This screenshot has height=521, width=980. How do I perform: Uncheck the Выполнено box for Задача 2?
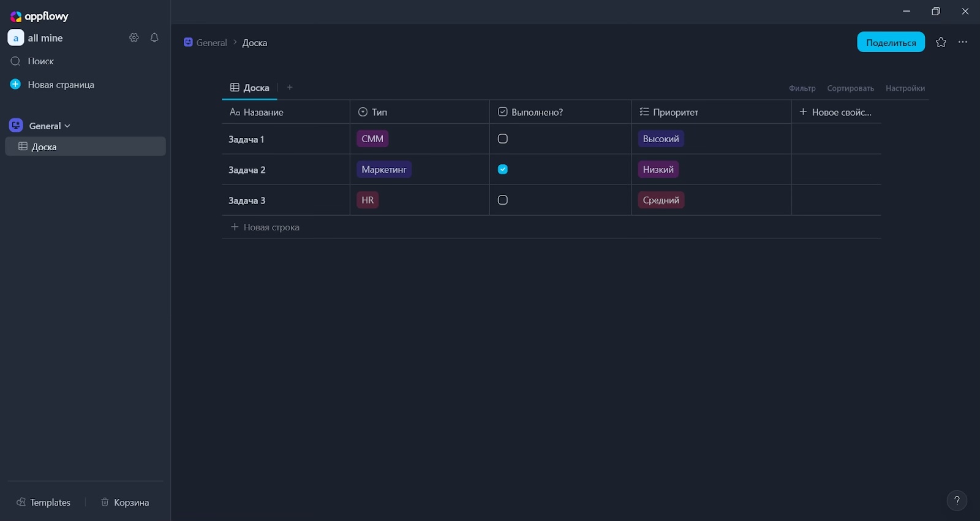(503, 170)
